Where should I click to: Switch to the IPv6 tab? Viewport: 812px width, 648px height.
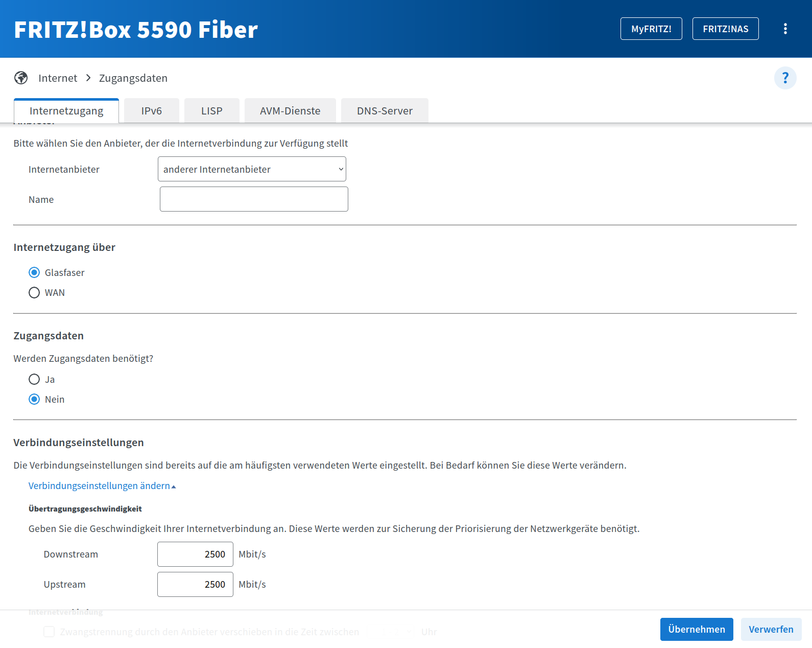(x=152, y=111)
